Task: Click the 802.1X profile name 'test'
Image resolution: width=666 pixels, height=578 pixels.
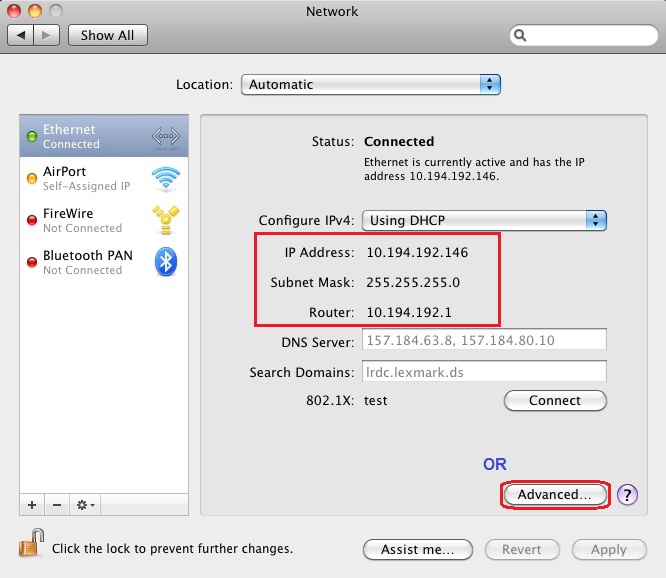Action: click(375, 400)
